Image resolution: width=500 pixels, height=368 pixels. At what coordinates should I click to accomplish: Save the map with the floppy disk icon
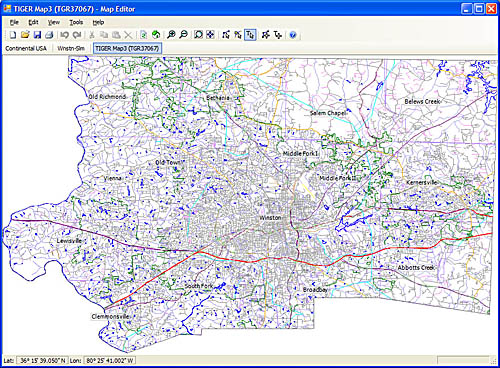click(37, 35)
